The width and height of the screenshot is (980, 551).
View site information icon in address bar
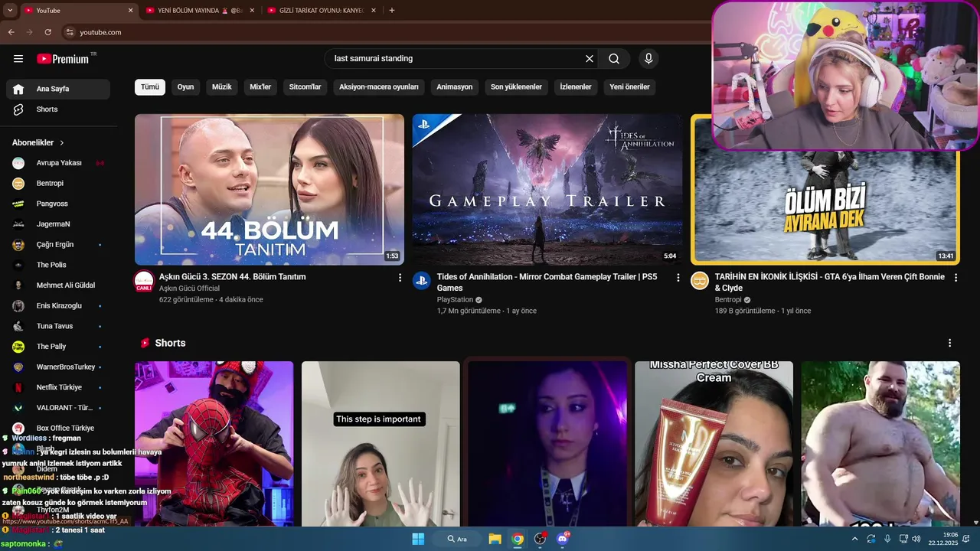pos(70,32)
